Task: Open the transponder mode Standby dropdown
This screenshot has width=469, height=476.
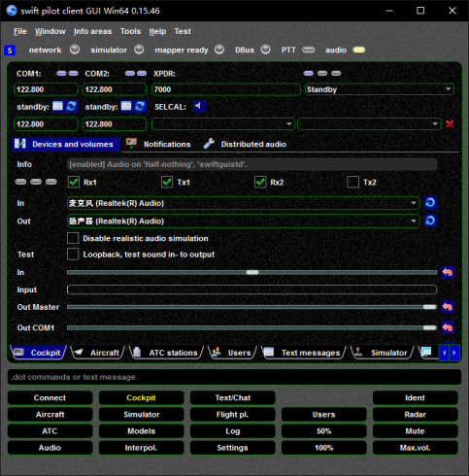Action: coord(380,89)
